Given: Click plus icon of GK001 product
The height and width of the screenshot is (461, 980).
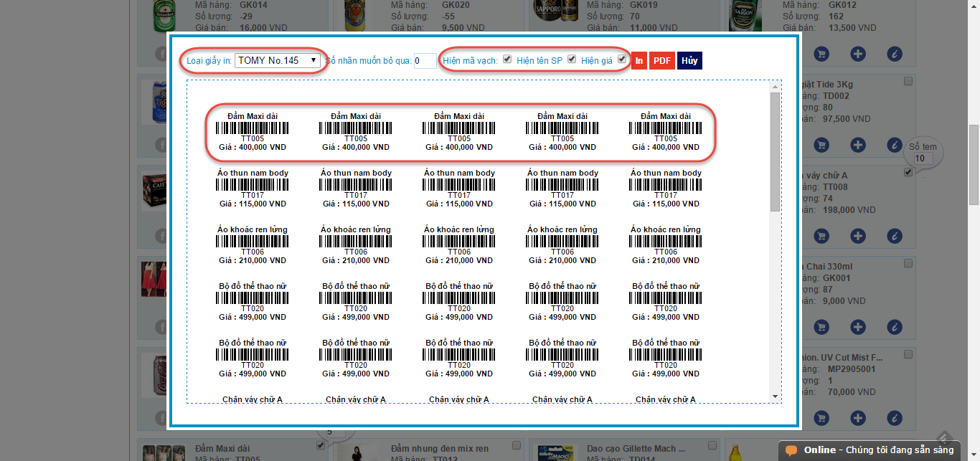Looking at the screenshot, I should click(858, 327).
